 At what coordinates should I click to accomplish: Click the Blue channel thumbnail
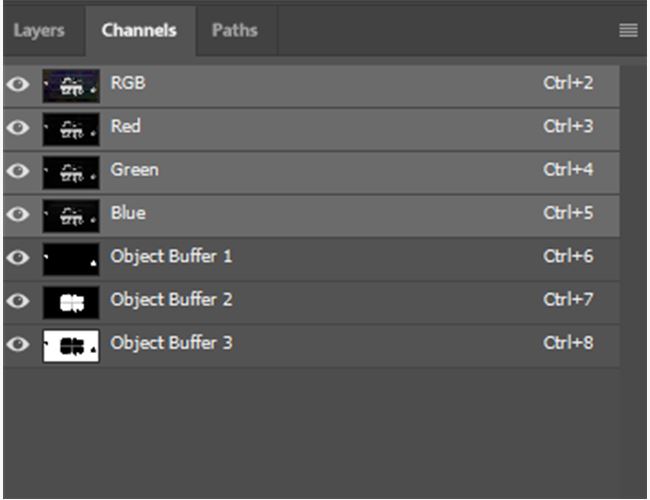pos(71,216)
